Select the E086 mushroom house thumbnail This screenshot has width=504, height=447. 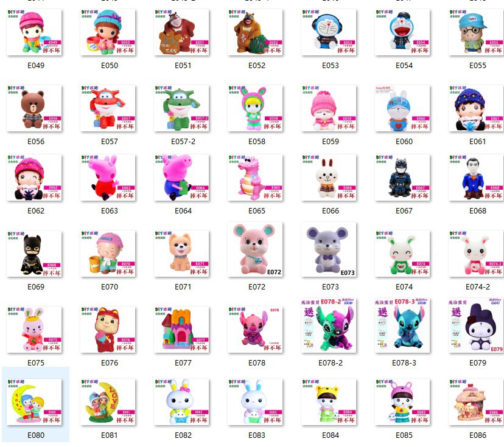[476, 402]
